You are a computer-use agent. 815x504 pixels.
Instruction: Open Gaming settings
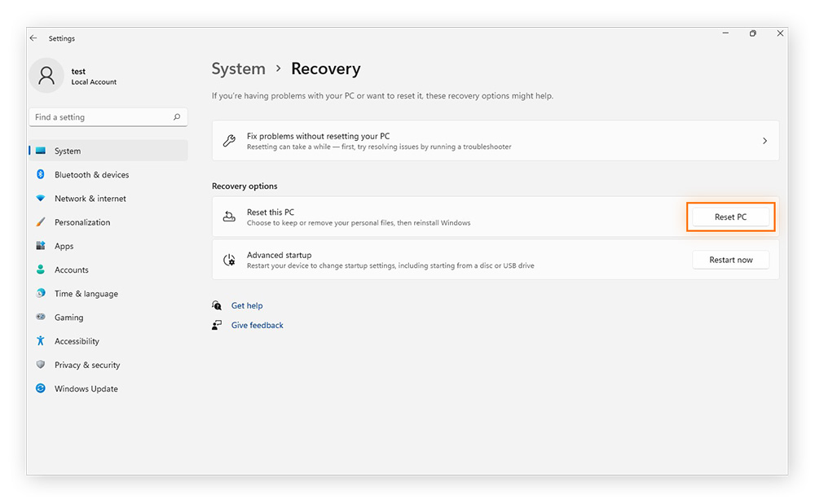[108, 318]
